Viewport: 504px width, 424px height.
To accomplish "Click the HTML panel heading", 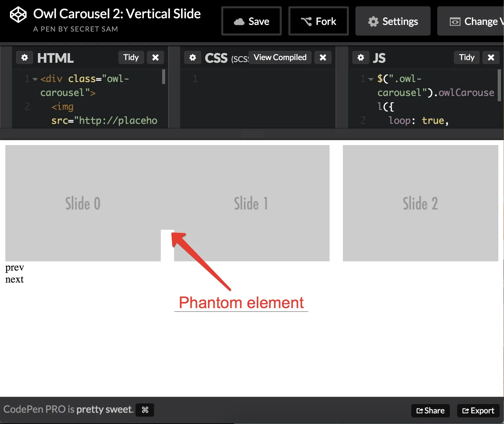I will (55, 58).
